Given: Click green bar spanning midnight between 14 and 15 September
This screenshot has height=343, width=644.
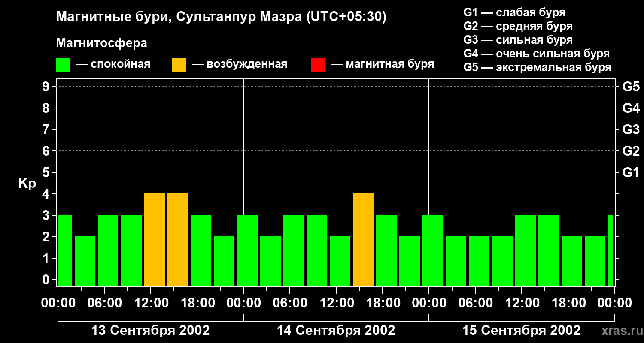Looking at the screenshot, I should pyautogui.click(x=433, y=251).
